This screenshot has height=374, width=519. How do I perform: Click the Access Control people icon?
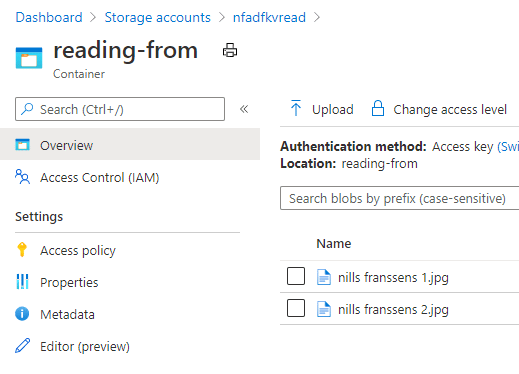[x=22, y=177]
